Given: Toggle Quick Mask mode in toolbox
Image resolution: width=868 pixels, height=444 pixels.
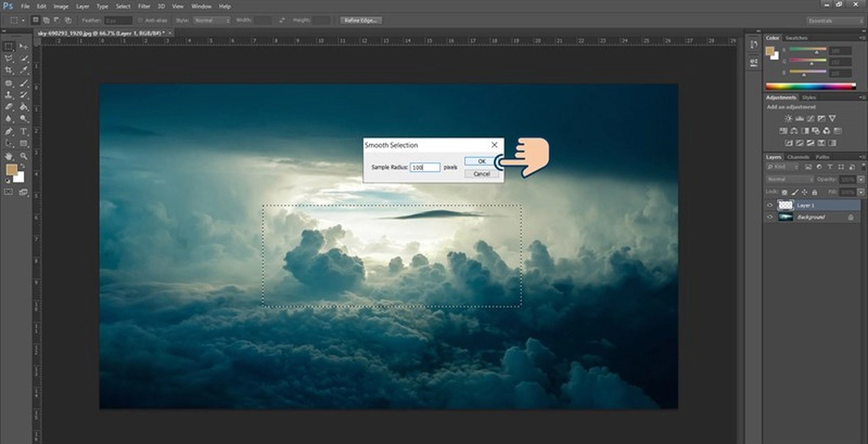Looking at the screenshot, I should pyautogui.click(x=9, y=191).
